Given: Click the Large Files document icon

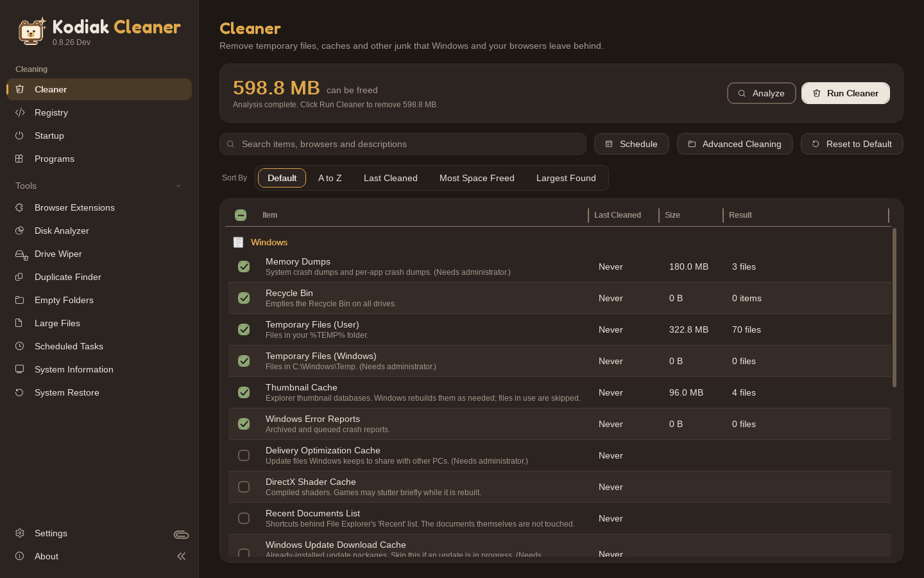Looking at the screenshot, I should [20, 323].
